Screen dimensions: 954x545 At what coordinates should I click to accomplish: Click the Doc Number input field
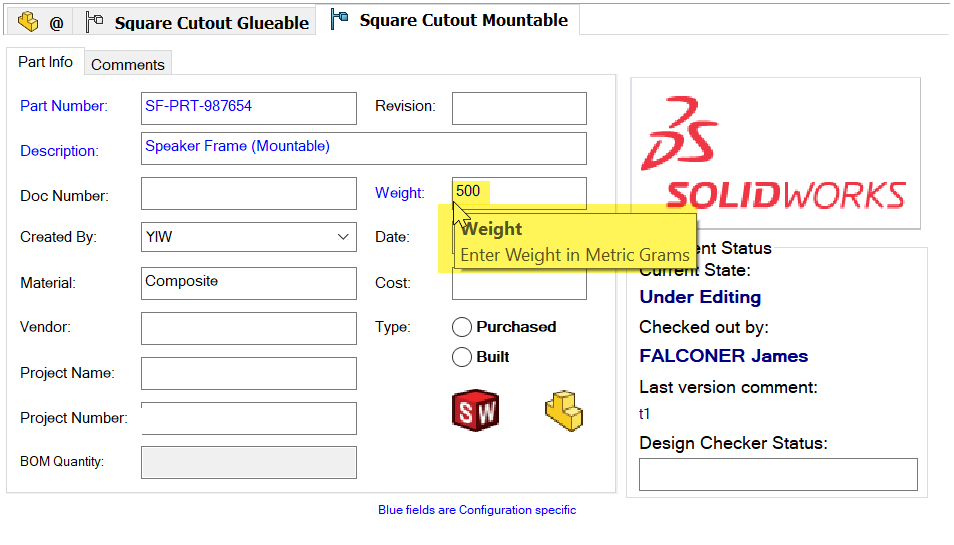click(249, 193)
